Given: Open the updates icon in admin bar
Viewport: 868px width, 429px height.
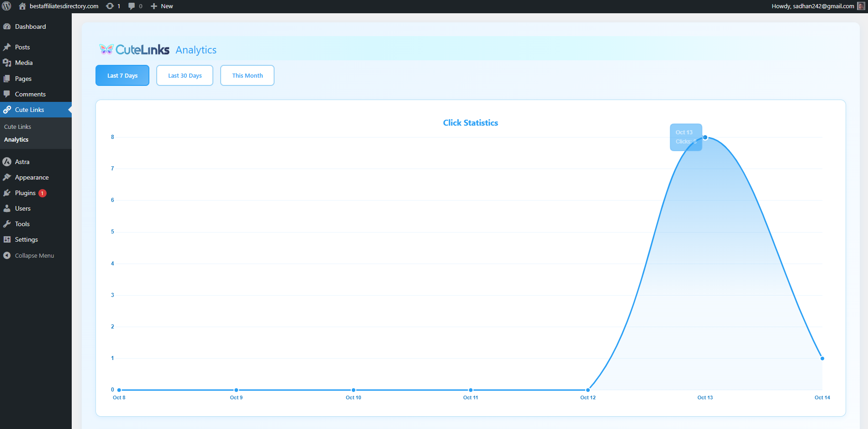Looking at the screenshot, I should (x=110, y=6).
